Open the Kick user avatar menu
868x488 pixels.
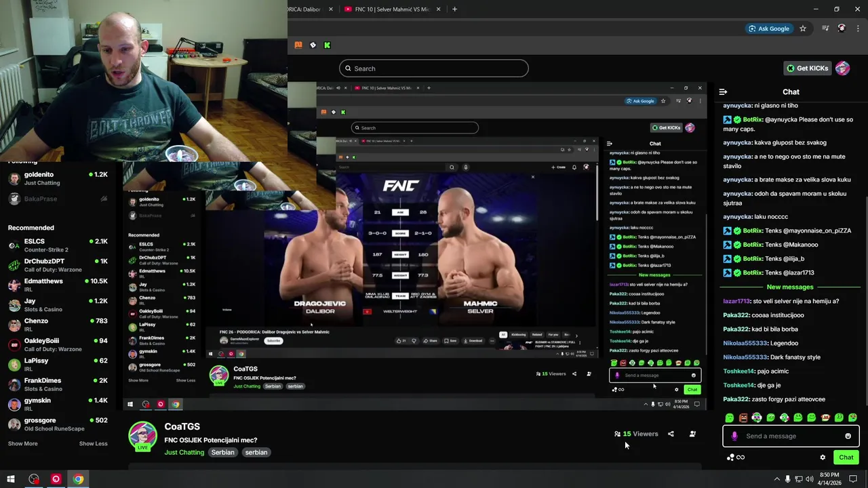pos(842,68)
